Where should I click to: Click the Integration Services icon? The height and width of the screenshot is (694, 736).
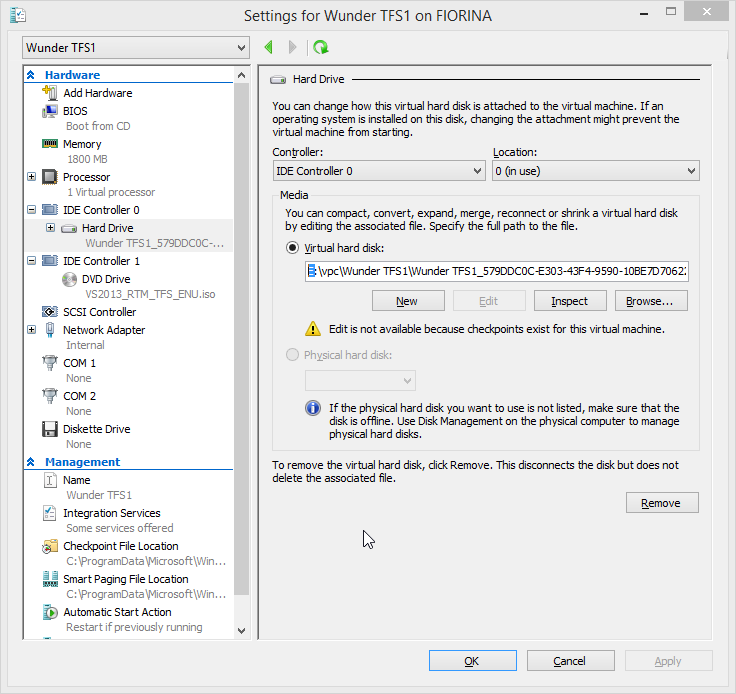point(50,513)
